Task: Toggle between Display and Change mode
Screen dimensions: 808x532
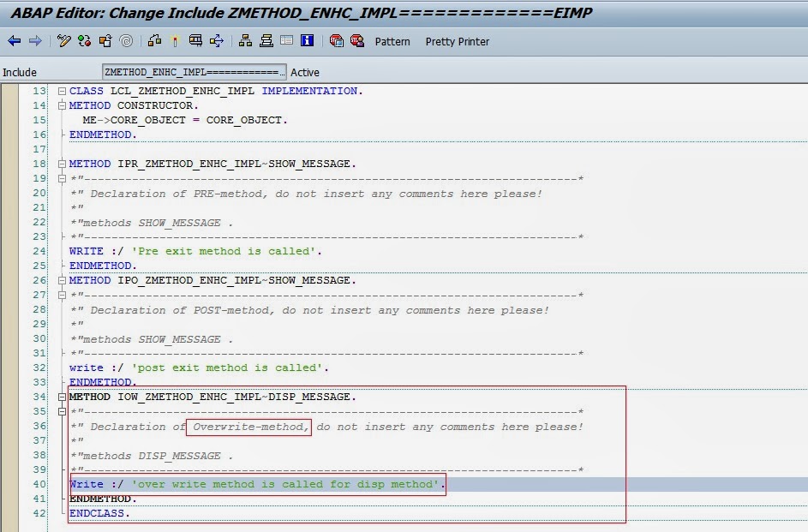Action: coord(63,41)
